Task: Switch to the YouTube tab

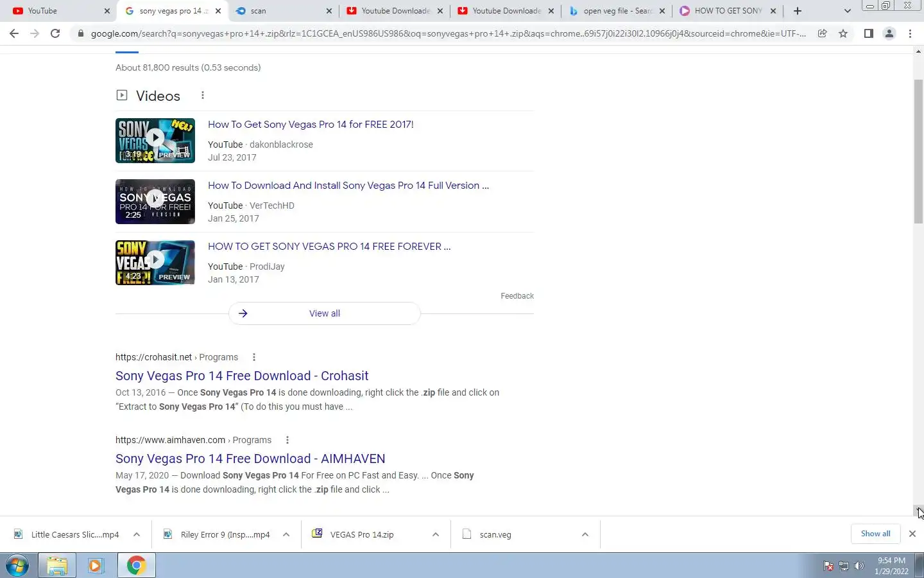Action: coord(58,11)
